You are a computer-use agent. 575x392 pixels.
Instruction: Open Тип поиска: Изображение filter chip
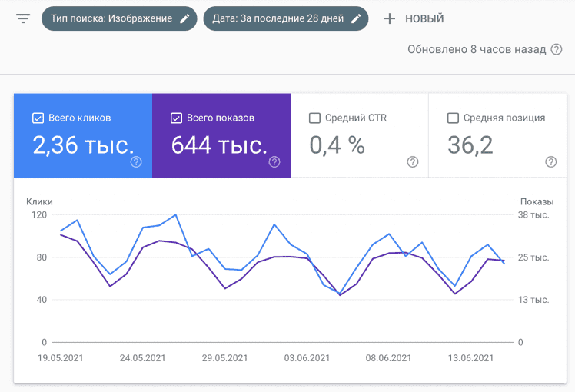click(x=111, y=18)
